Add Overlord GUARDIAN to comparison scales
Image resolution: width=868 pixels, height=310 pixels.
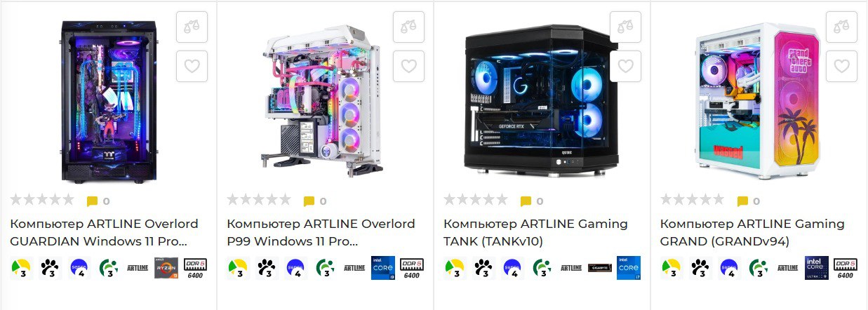[x=192, y=27]
